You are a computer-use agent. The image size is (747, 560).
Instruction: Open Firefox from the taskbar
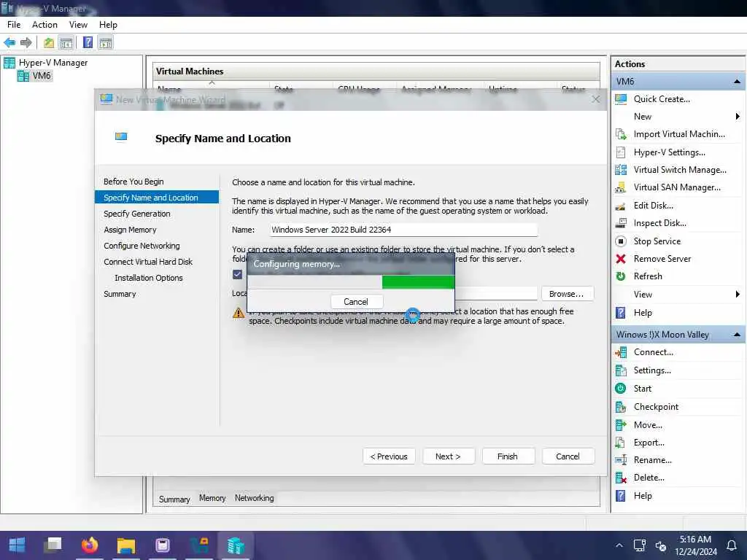click(x=89, y=545)
